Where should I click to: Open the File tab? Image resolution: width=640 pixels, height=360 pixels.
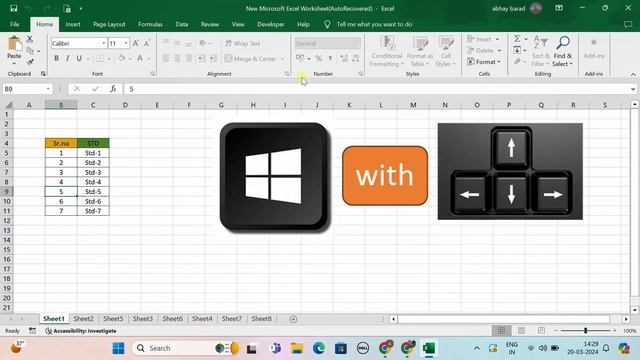pyautogui.click(x=15, y=24)
